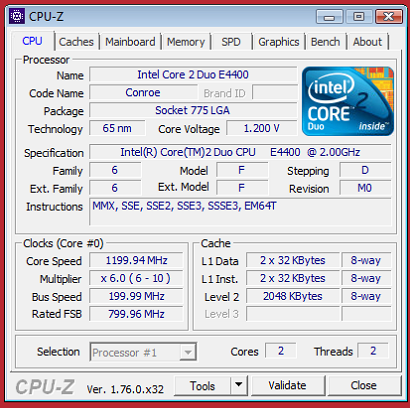Show the Graphics tab
The height and width of the screenshot is (408, 410).
[279, 42]
